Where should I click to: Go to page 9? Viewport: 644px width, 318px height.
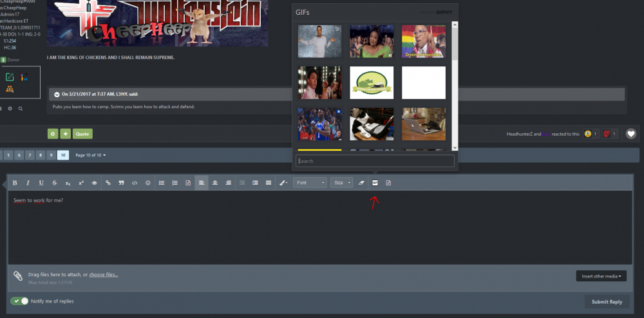click(x=51, y=155)
